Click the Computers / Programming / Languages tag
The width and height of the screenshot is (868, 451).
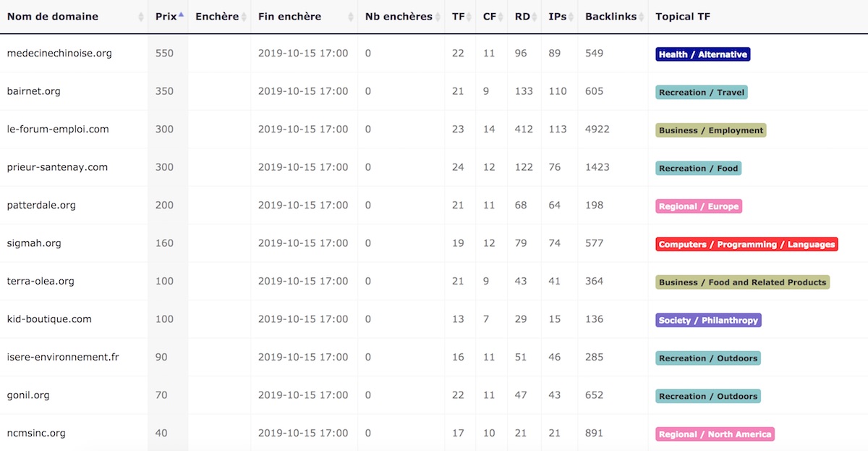pos(746,245)
